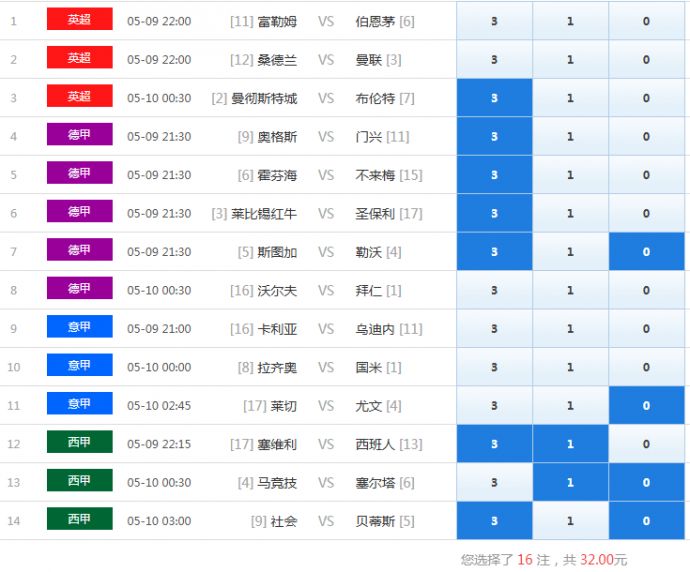Image resolution: width=690 pixels, height=572 pixels.
Task: Open team 尤文 details
Action: (368, 406)
